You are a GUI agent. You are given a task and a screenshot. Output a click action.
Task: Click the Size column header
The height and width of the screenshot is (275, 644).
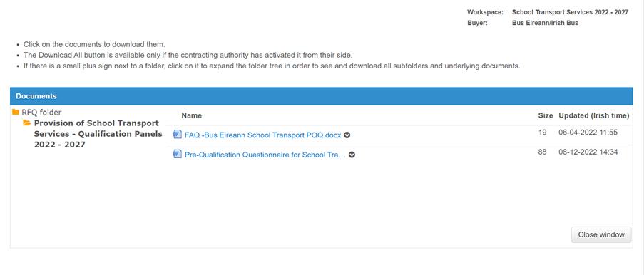546,115
